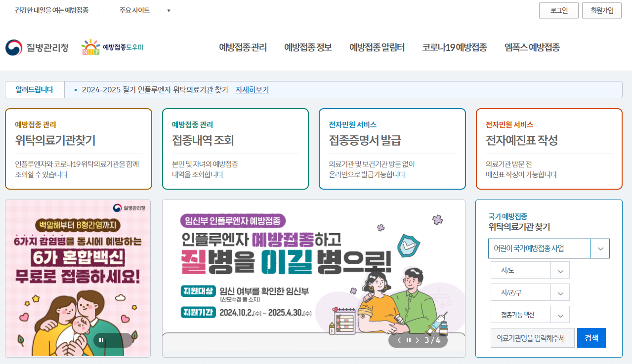Click the 회원가입 button

[x=602, y=10]
